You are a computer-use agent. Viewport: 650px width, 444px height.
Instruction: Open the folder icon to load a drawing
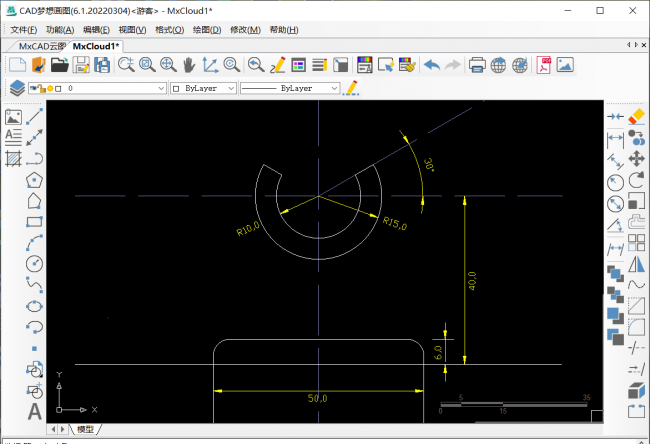coord(60,65)
